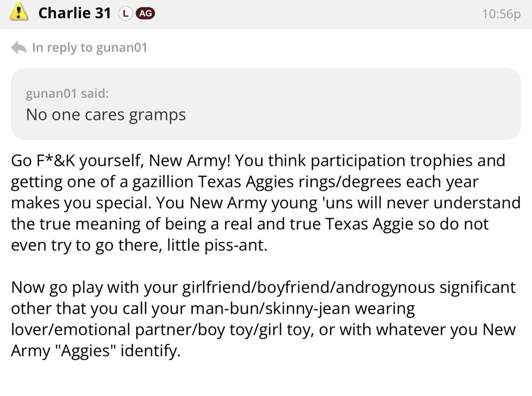
Task: Click the maroon AG badge
Action: point(145,14)
